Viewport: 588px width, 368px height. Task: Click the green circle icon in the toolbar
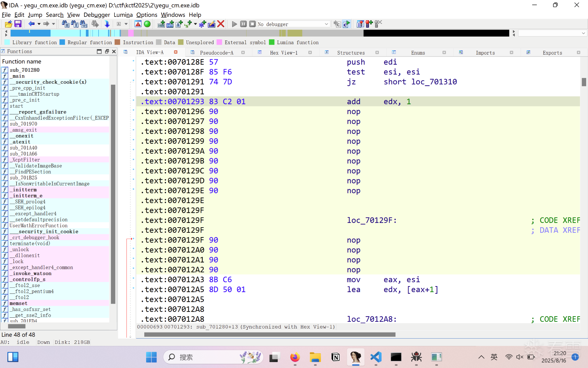point(147,24)
